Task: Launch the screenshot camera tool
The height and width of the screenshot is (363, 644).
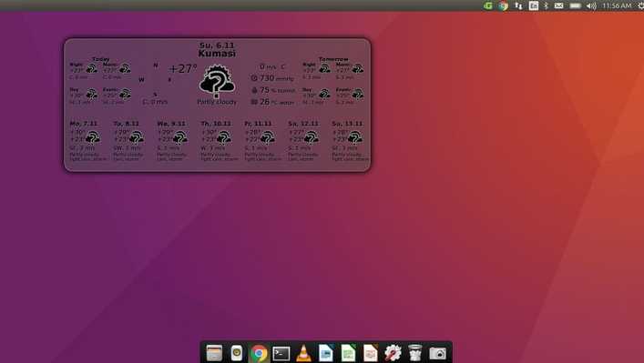Action: (437, 354)
